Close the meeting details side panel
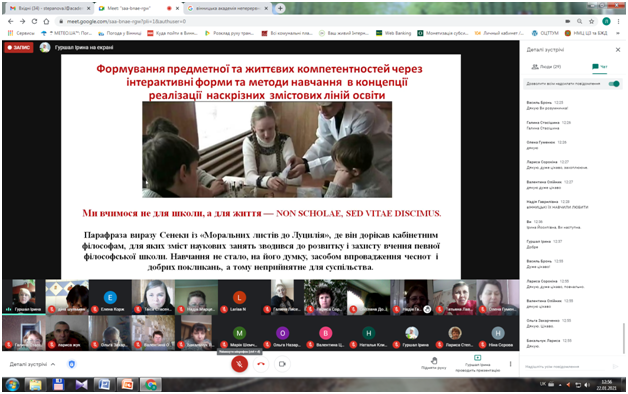Image resolution: width=628 pixels, height=394 pixels. pos(618,50)
